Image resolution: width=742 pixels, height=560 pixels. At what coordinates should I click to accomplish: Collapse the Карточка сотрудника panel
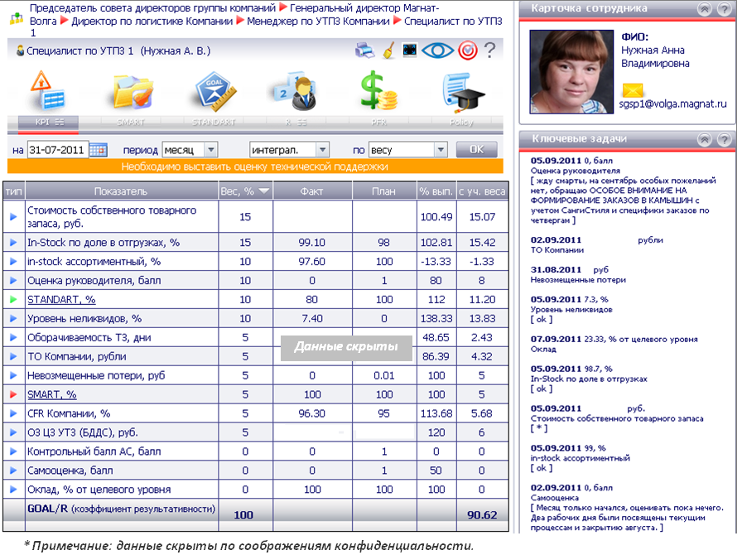pyautogui.click(x=705, y=9)
